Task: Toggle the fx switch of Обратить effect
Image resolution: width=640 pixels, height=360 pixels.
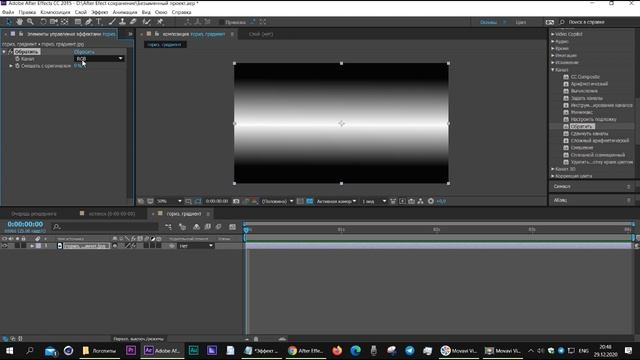Action: (x=10, y=52)
